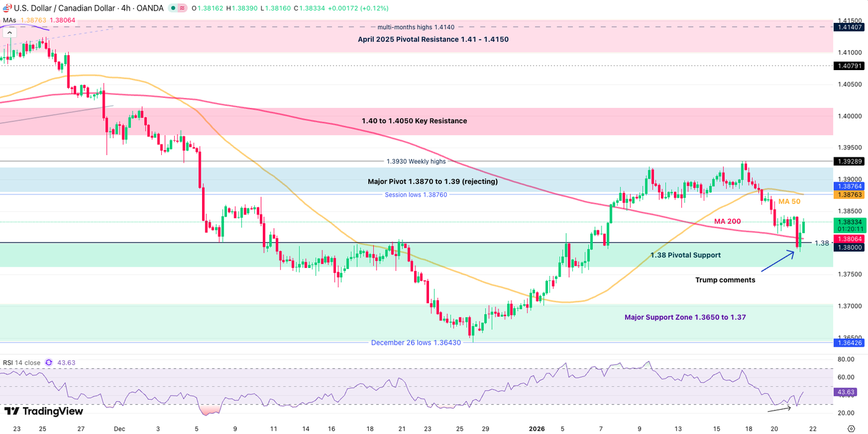Click the Trump comments annotation

(726, 280)
